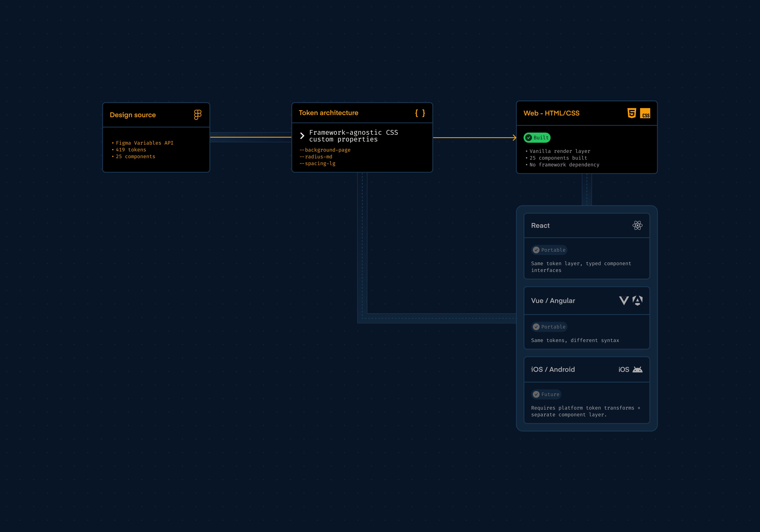760x532 pixels.
Task: Click the green check in Built badge
Action: [529, 138]
